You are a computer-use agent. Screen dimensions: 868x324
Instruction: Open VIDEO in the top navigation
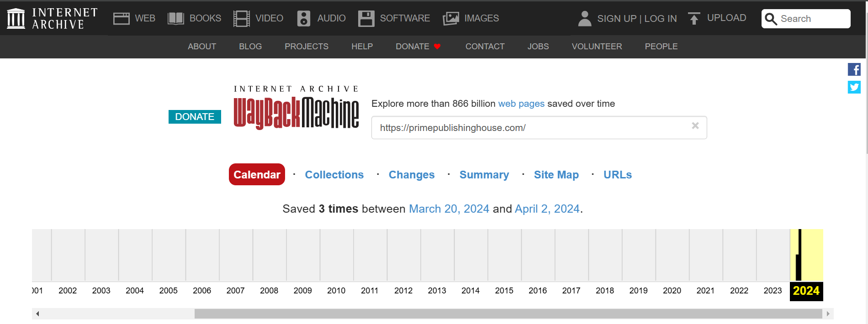click(270, 18)
